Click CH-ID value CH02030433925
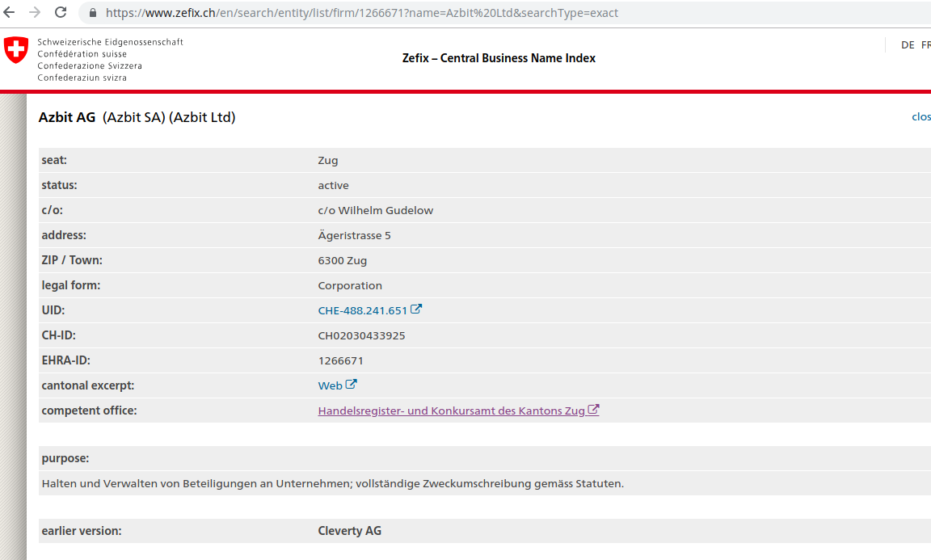Viewport: 931px width, 560px height. pyautogui.click(x=361, y=335)
